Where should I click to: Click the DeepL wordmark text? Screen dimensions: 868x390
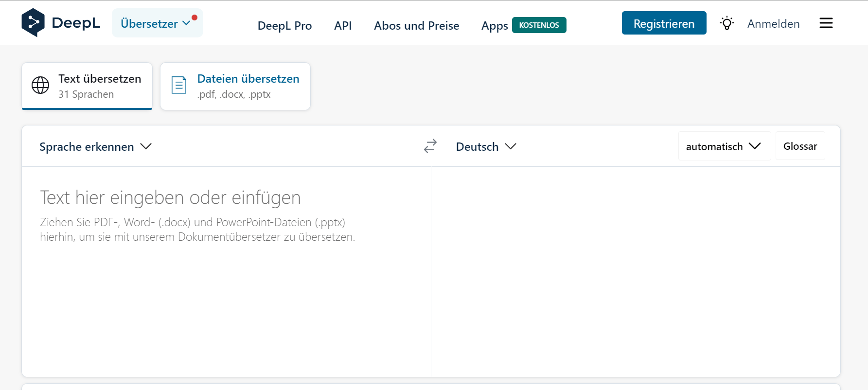(76, 23)
